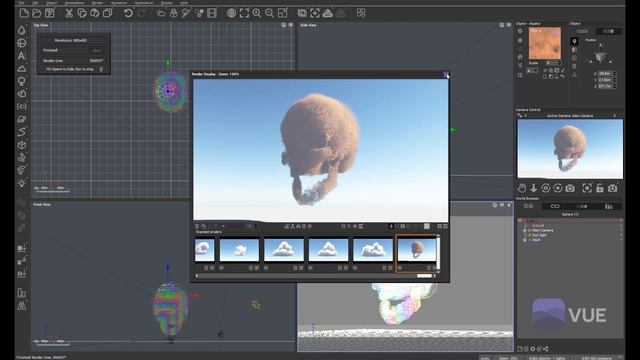Click the position pin tab in Object panel
The image size is (640, 360).
pos(574,41)
